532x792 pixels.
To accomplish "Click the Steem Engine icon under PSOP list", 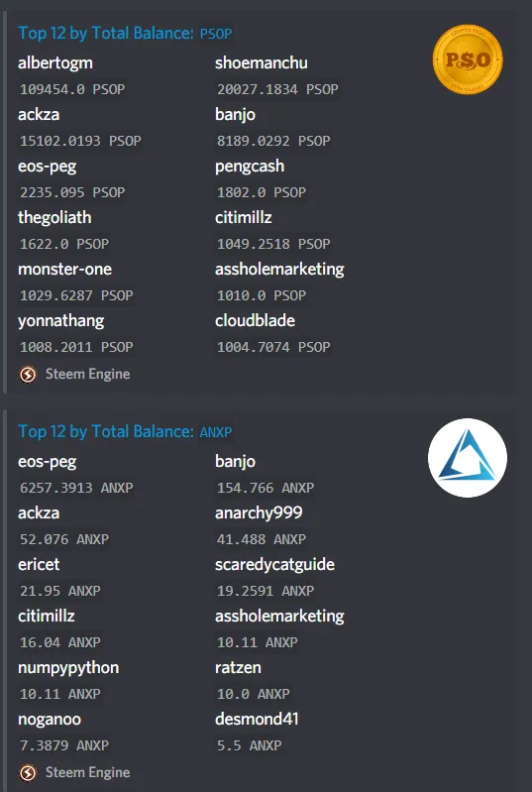I will coord(28,375).
